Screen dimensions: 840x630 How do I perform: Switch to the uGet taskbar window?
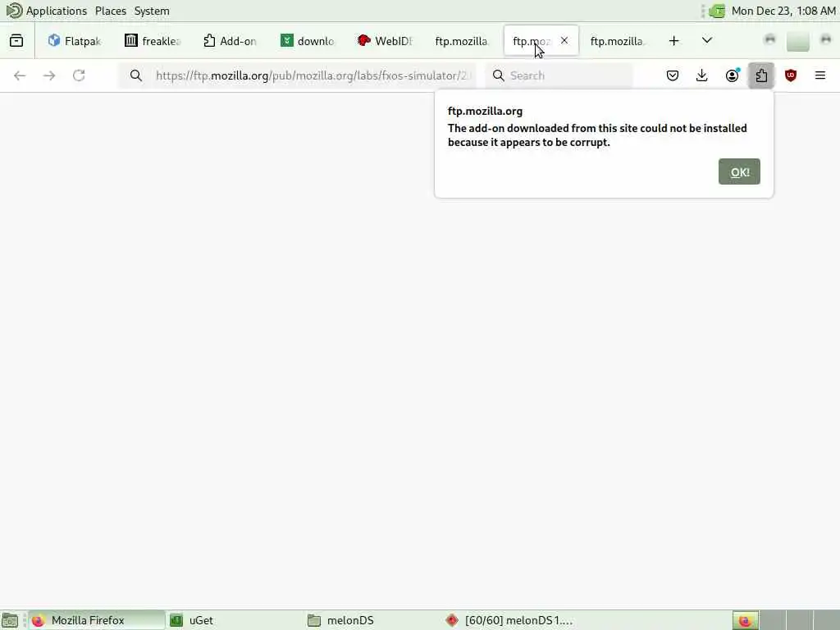(234, 620)
